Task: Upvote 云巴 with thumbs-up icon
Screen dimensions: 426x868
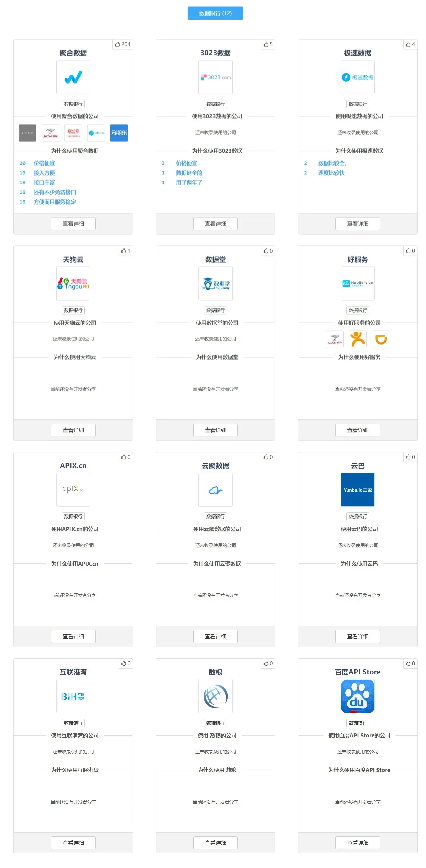Action: tap(410, 457)
